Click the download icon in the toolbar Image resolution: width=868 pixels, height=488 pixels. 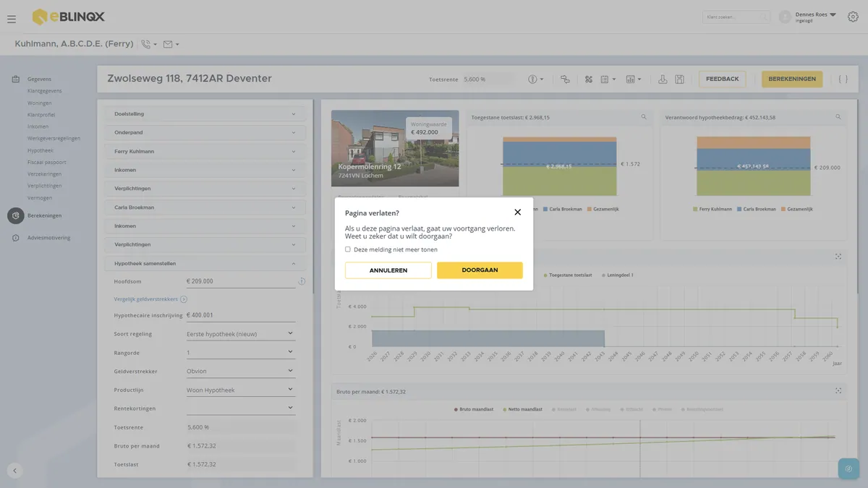[663, 79]
